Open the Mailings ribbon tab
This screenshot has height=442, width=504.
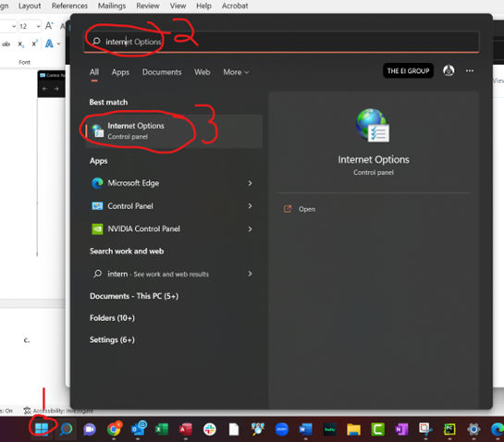(x=112, y=6)
